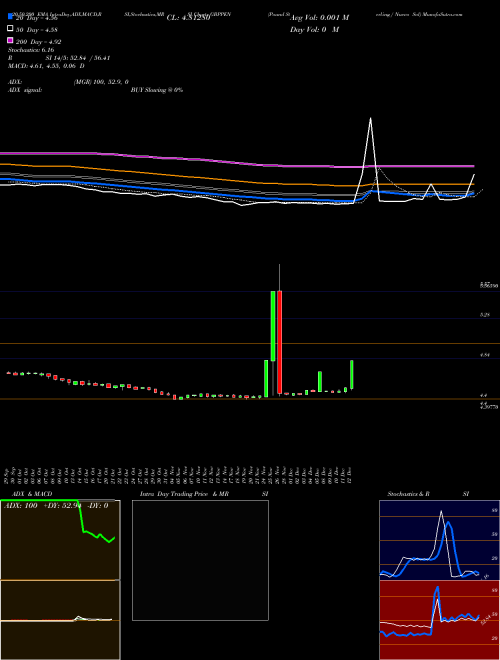Select the '20 Day = 4.56' legend text
The image size is (500, 660).
pos(37,18)
